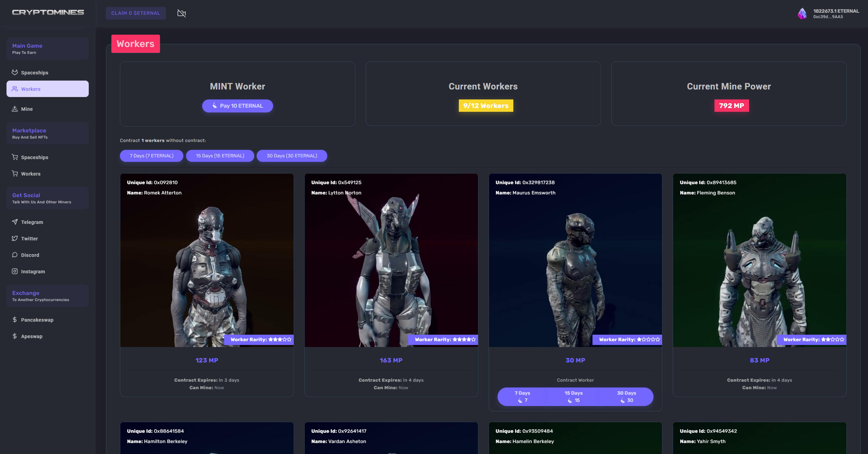Screen dimensions: 868x454
Task: Click the camera-off icon in the top bar
Action: point(182,13)
